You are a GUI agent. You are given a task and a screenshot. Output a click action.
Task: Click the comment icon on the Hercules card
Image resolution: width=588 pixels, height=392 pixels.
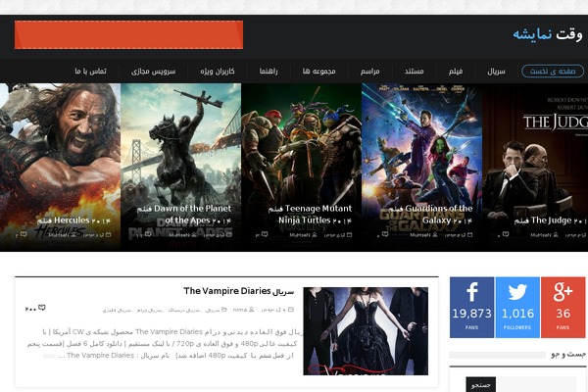pos(24,234)
